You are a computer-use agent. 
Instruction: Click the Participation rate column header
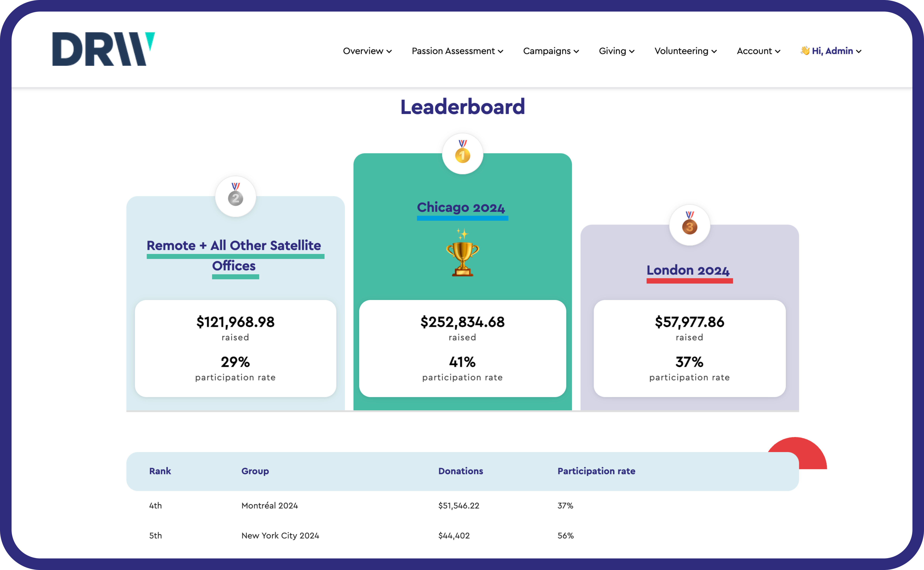(x=596, y=471)
